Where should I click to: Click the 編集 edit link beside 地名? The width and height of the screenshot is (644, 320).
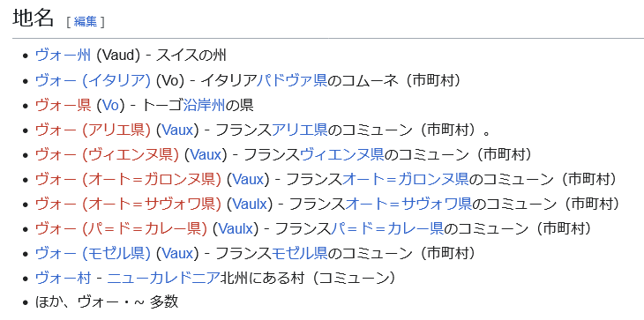[x=86, y=21]
